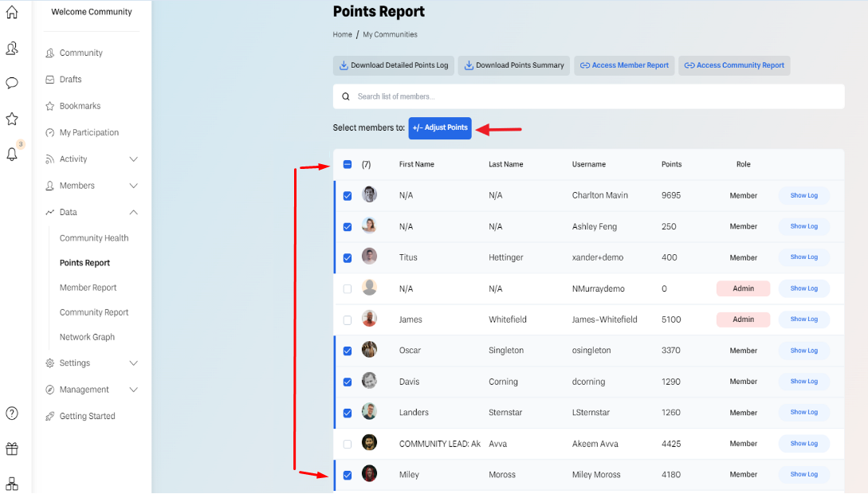Viewport: 868px width, 494px height.
Task: Show Log for Charlton Mavin
Action: (803, 195)
